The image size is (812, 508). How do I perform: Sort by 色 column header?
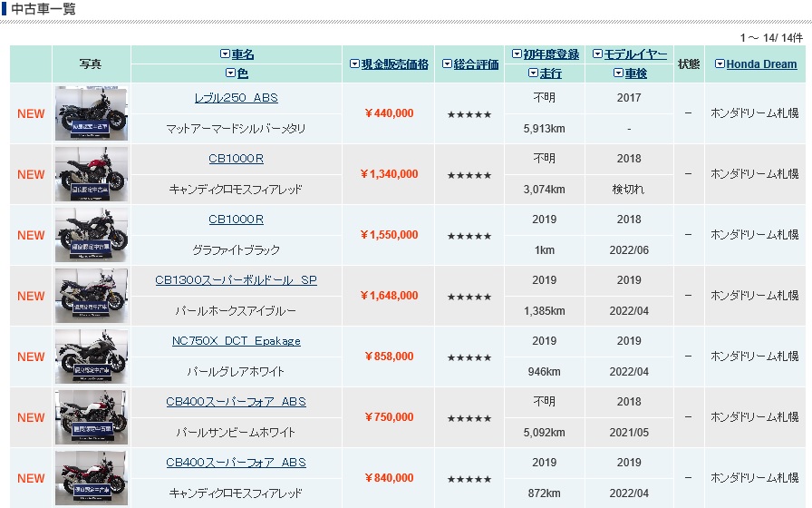[x=242, y=73]
